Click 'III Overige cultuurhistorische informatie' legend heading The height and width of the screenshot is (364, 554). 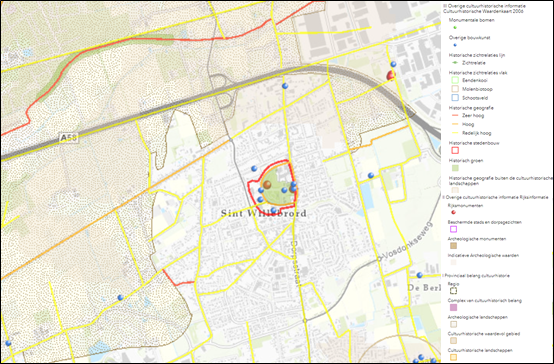pos(484,6)
